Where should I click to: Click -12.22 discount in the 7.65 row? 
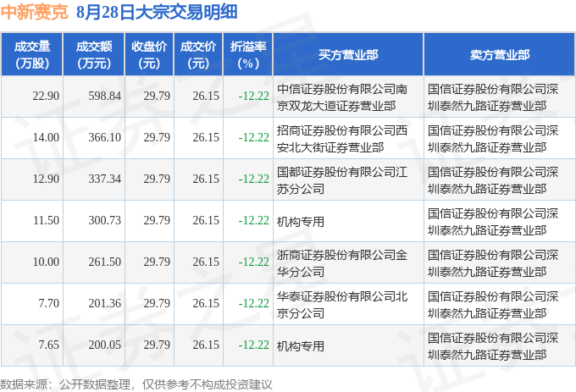pyautogui.click(x=254, y=345)
